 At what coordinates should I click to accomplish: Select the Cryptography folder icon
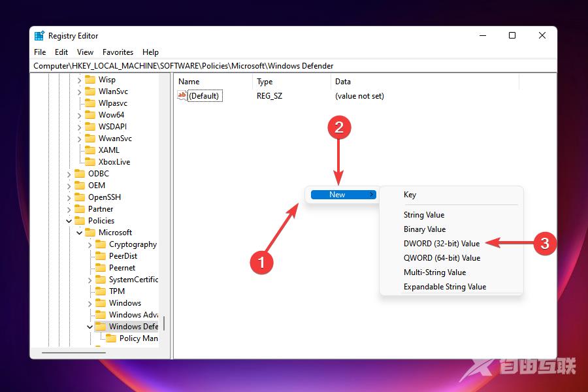tap(103, 244)
